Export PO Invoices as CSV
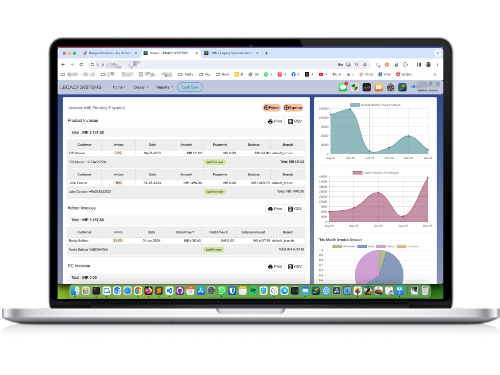Viewport: 500px width, 375px height. point(295,266)
